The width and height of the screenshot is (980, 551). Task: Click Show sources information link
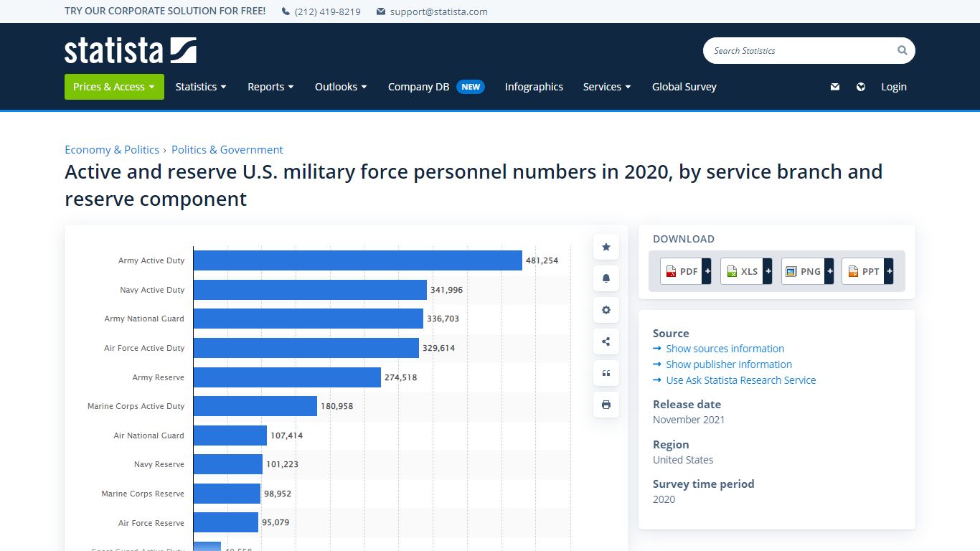(725, 349)
